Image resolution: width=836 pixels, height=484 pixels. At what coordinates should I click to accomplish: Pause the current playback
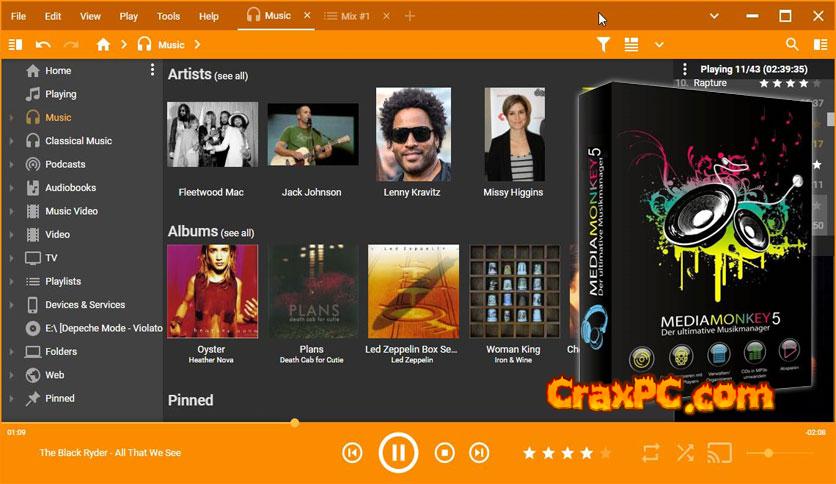tap(398, 453)
